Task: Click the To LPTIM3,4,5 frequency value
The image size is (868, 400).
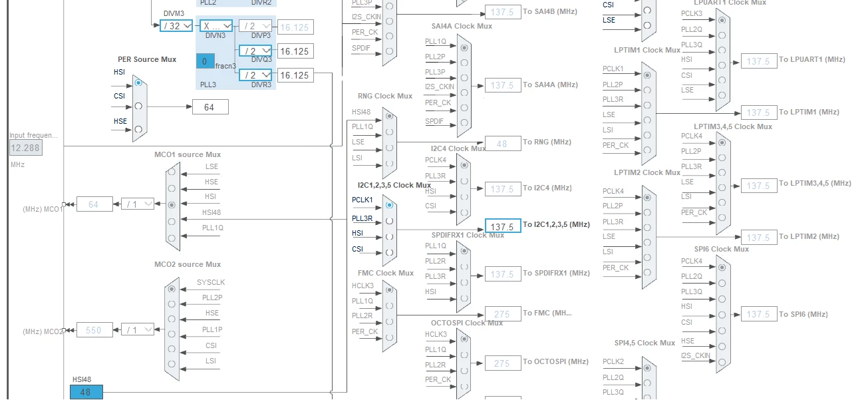Action: (759, 186)
